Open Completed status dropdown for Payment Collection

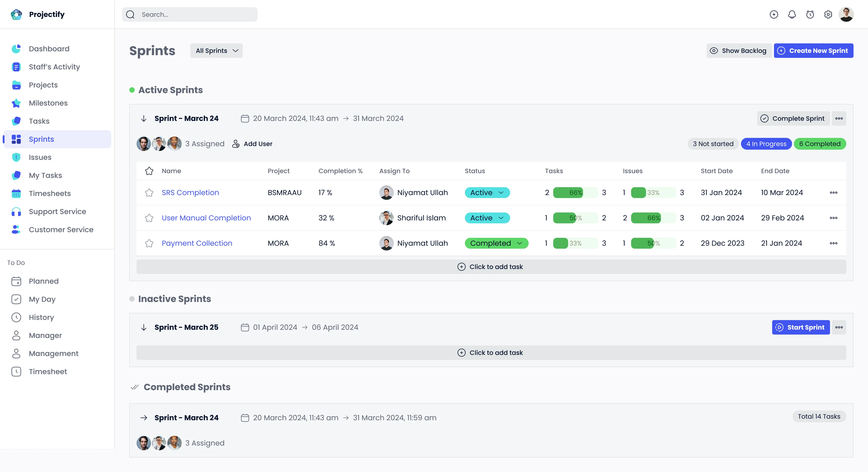click(x=496, y=243)
